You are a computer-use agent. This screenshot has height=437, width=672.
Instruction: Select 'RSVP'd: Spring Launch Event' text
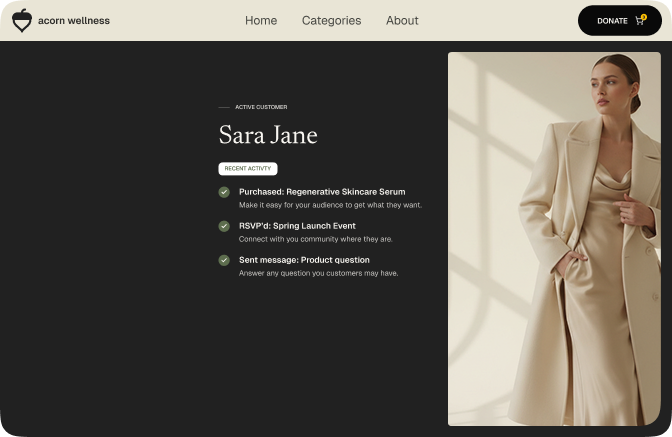[297, 226]
